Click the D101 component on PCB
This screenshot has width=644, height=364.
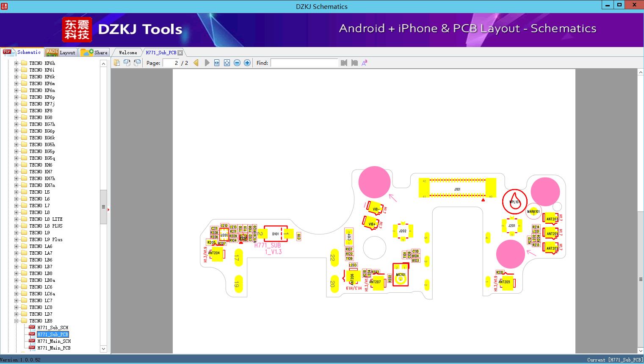pyautogui.click(x=276, y=234)
